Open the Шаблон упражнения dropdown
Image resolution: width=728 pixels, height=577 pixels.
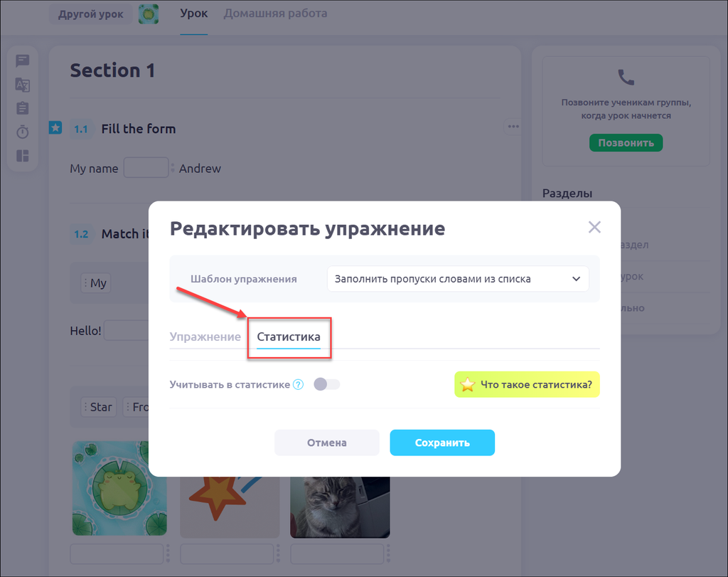pos(458,279)
